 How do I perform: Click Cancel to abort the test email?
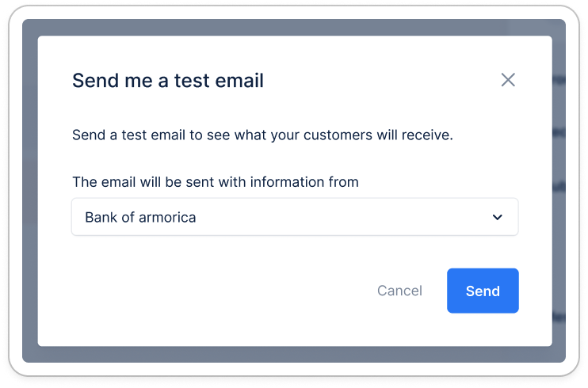click(399, 291)
